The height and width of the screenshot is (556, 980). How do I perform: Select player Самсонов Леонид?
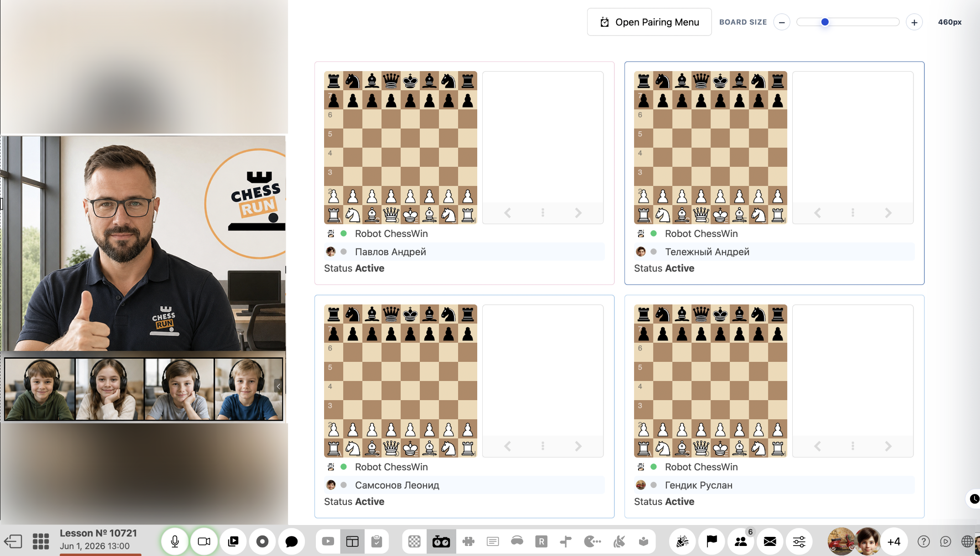tap(464, 485)
